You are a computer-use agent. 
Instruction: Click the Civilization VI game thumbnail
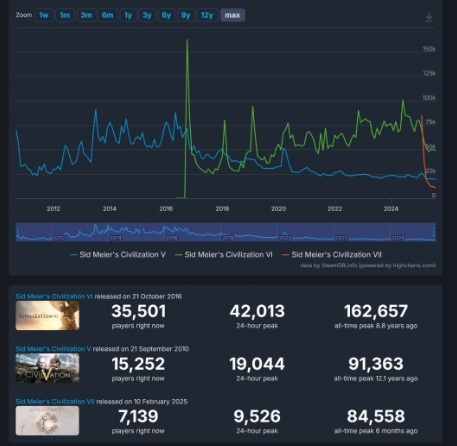point(47,315)
